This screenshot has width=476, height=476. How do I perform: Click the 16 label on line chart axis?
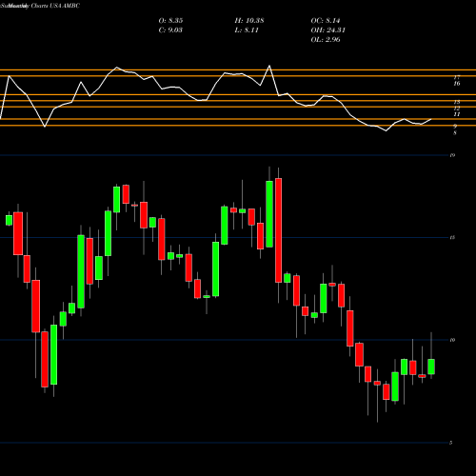coord(457,84)
